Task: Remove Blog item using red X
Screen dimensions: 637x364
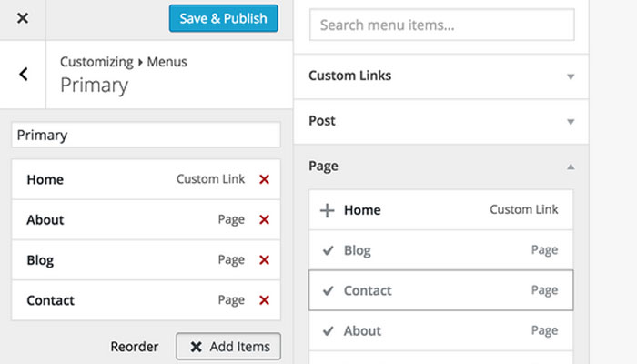Action: pyautogui.click(x=264, y=260)
